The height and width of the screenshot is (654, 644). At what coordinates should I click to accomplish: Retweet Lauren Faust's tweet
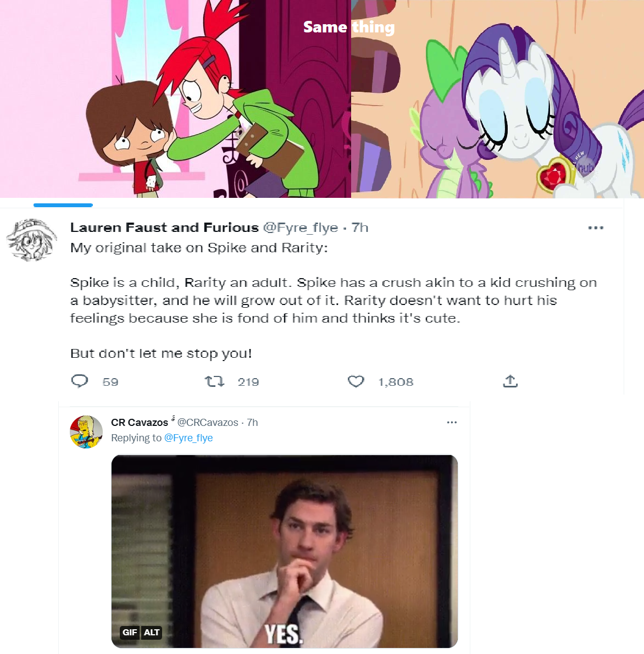click(x=214, y=381)
